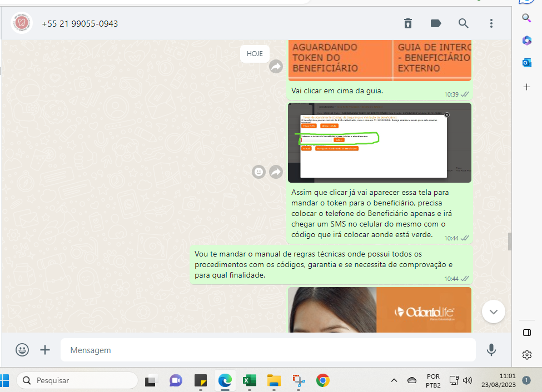Switch the POR PTB2 input language
This screenshot has width=542, height=392.
pos(433,380)
